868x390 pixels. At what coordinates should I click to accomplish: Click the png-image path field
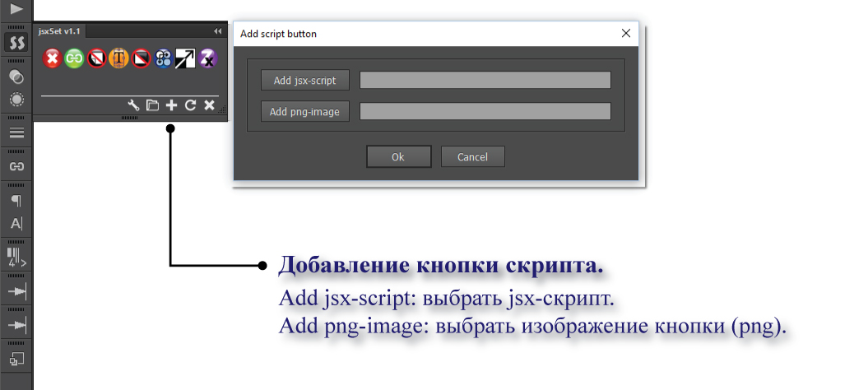[485, 111]
